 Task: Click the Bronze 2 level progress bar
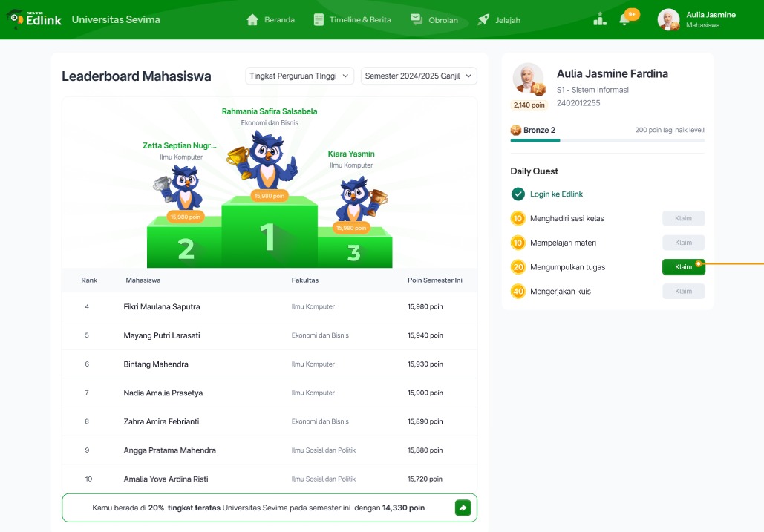tap(607, 140)
